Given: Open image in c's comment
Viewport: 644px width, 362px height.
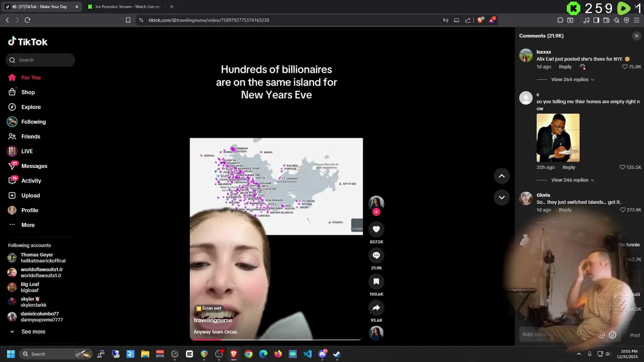Looking at the screenshot, I should tap(558, 138).
